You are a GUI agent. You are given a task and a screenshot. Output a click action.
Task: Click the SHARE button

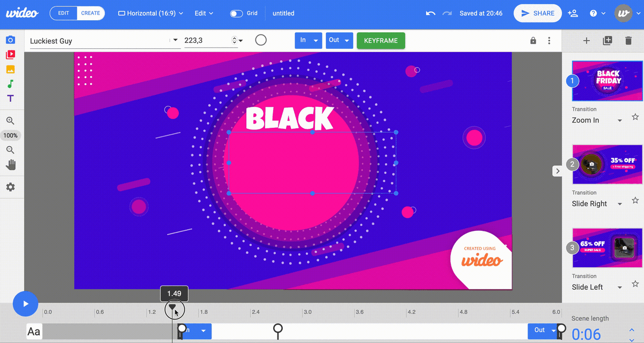(x=538, y=13)
